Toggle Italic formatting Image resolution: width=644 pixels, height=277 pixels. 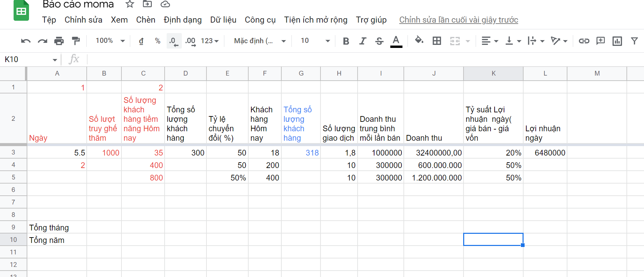pos(363,41)
